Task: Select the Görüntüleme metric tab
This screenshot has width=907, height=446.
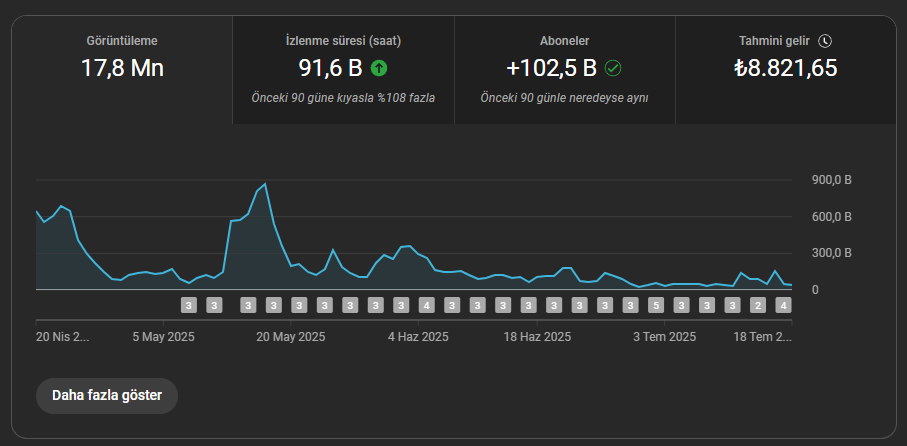Action: coord(122,70)
